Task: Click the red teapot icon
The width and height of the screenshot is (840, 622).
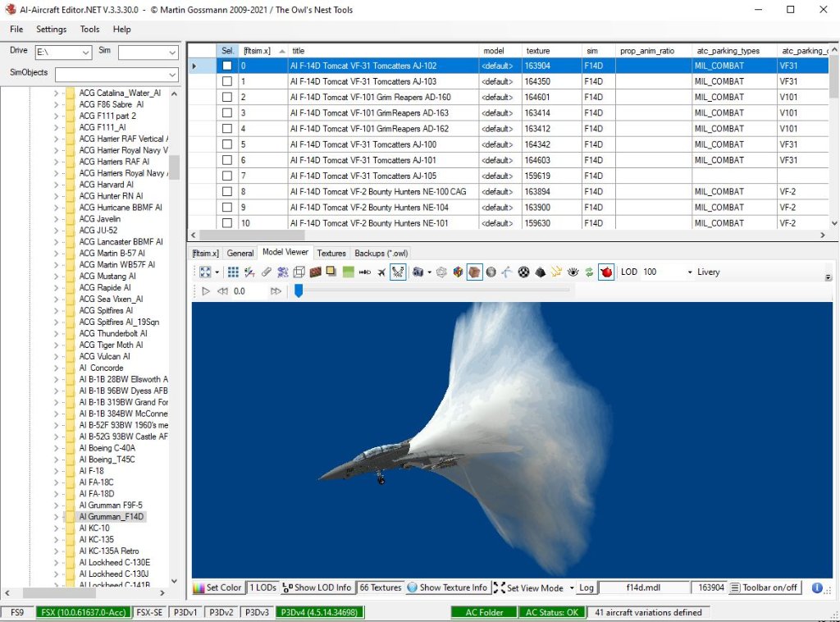Action: [606, 272]
